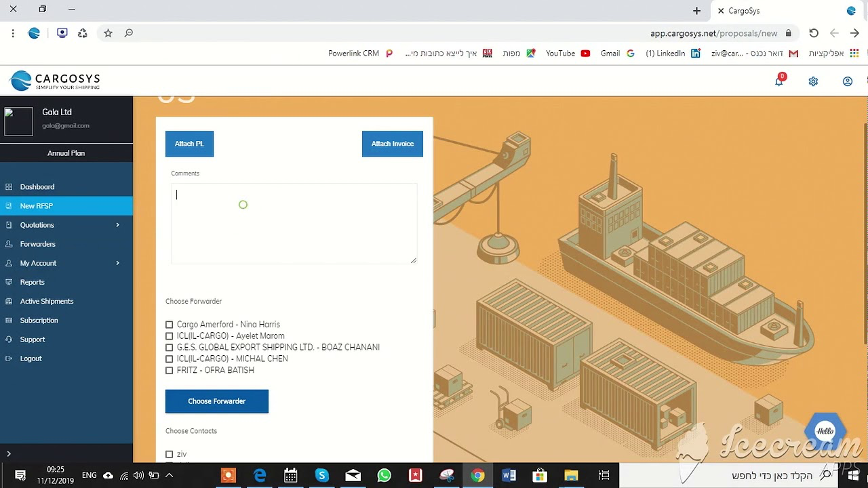The width and height of the screenshot is (868, 488).
Task: Open WhatsApp from the taskbar
Action: click(x=384, y=476)
